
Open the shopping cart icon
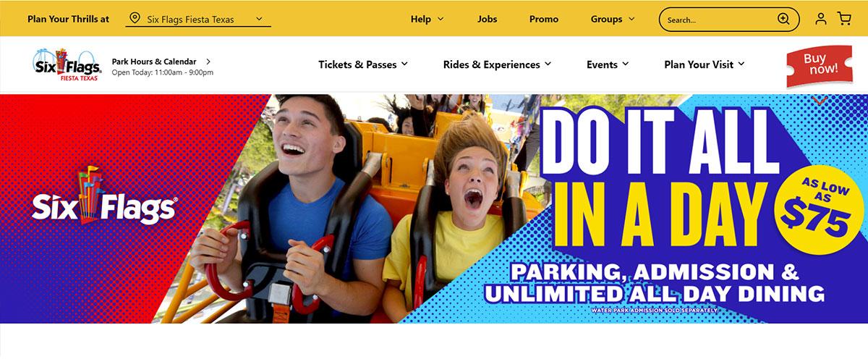844,19
